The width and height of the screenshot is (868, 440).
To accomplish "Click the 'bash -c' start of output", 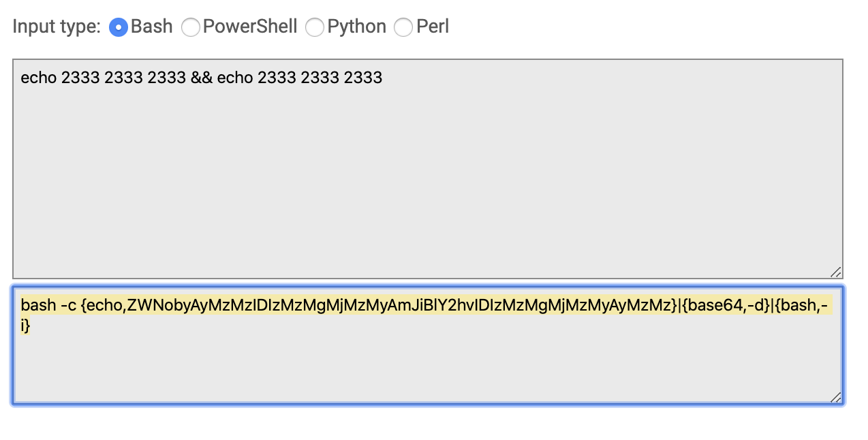I will pos(48,305).
